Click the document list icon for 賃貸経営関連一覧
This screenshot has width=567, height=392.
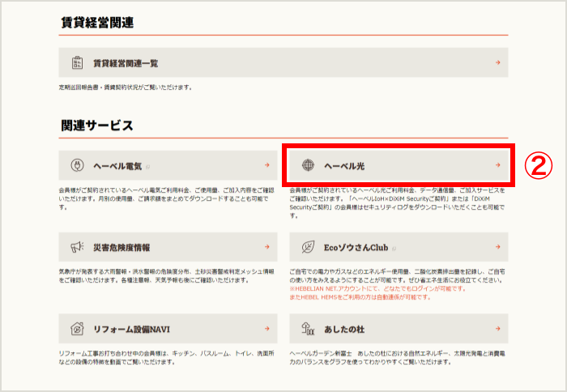pyautogui.click(x=78, y=62)
